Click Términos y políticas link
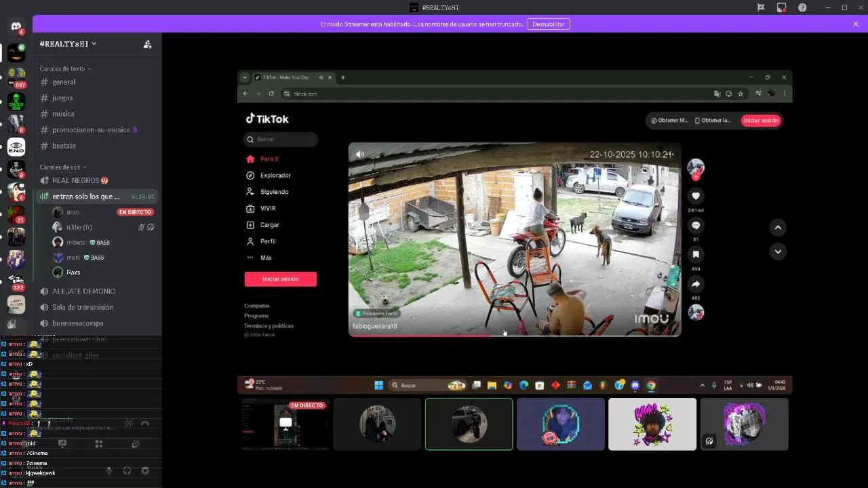This screenshot has height=488, width=868. coord(269,326)
